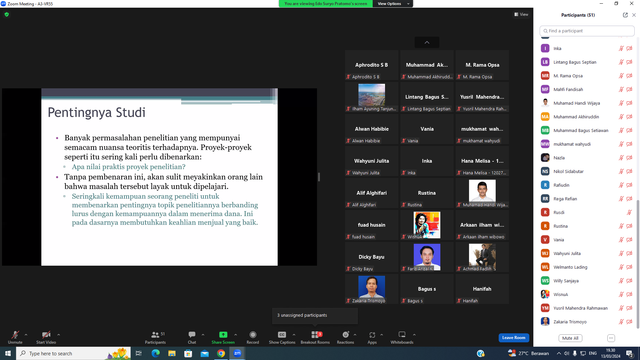
Task: Click WisnuA avatar in participants list
Action: click(545, 294)
